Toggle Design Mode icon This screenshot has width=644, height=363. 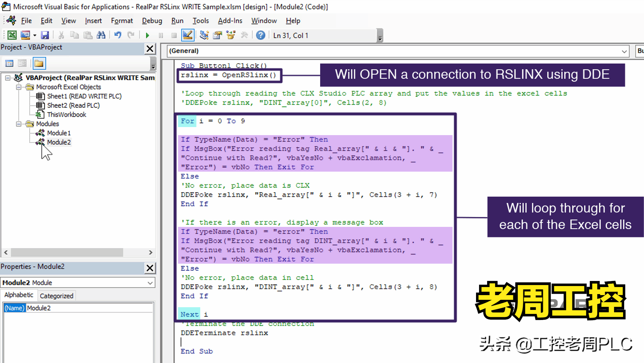pos(188,35)
